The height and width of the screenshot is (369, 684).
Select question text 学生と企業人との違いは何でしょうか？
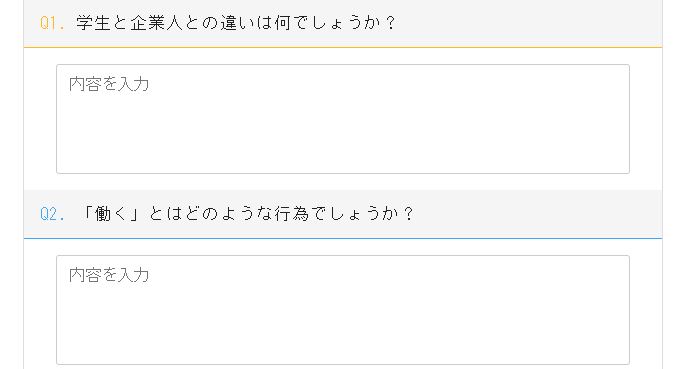236,23
